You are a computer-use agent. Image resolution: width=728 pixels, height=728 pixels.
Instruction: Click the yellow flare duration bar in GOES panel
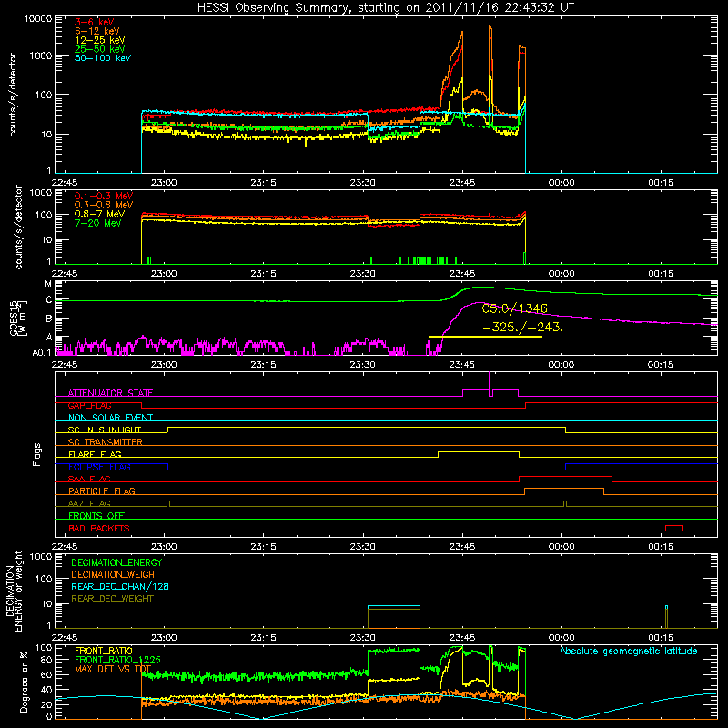[x=485, y=336]
